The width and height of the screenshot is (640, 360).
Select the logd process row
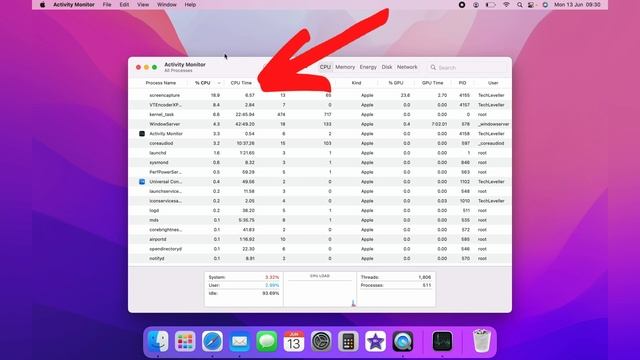point(320,211)
